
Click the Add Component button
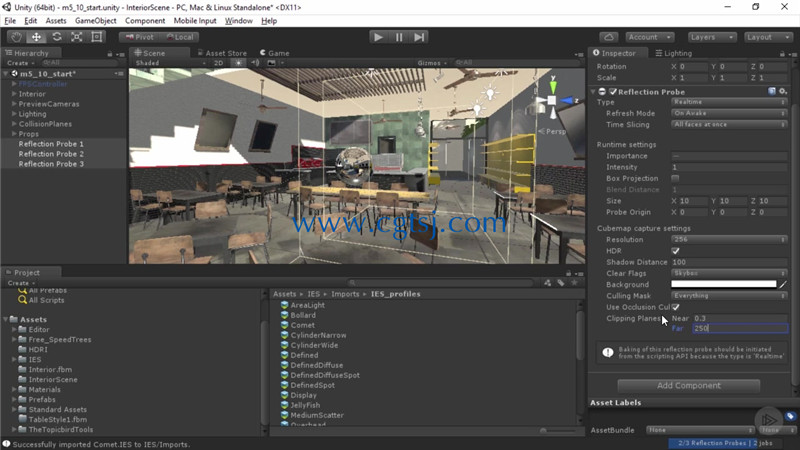688,385
